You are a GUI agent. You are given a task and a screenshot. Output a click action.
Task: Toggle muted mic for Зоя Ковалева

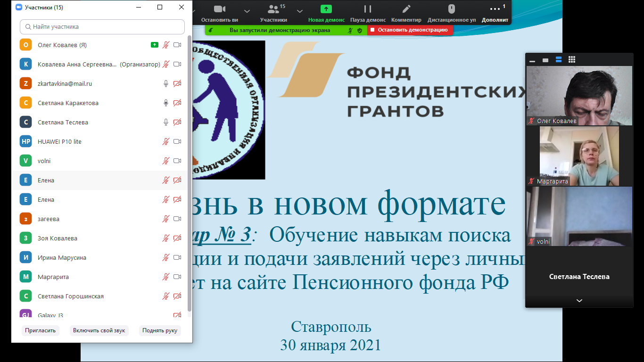coord(166,238)
